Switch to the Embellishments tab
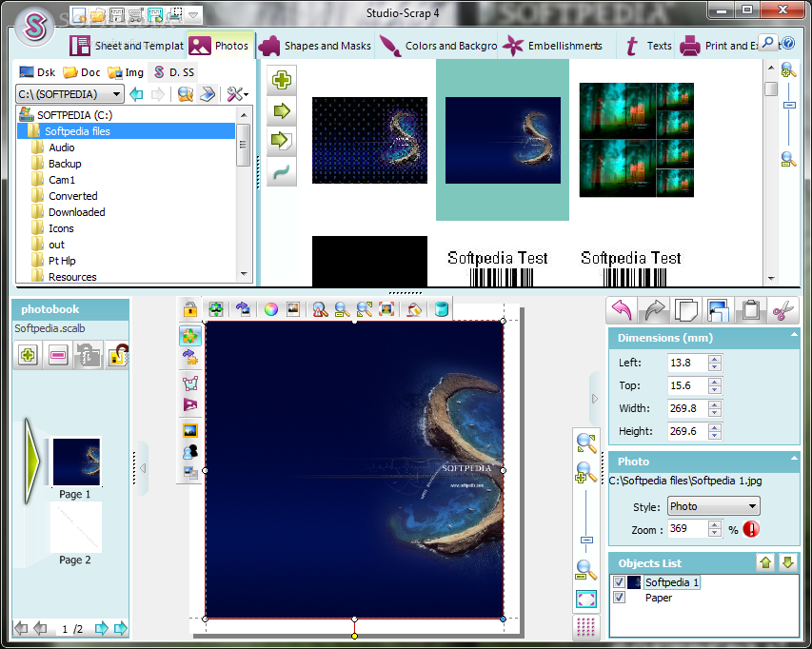 point(552,46)
